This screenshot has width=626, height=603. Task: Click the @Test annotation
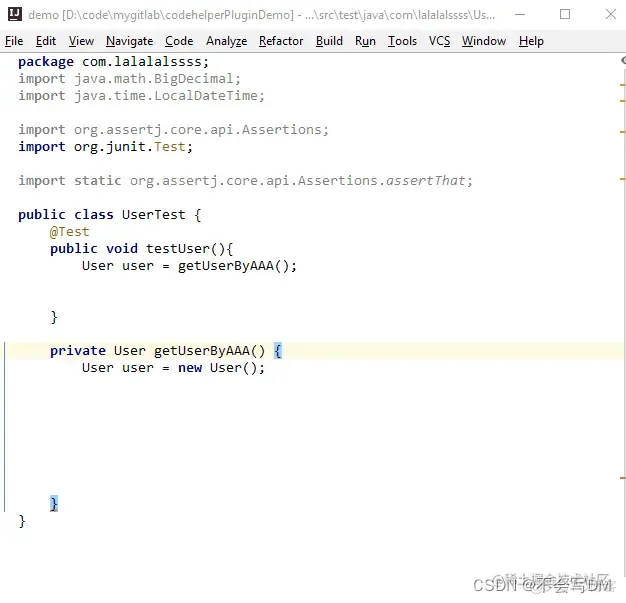[x=69, y=232]
